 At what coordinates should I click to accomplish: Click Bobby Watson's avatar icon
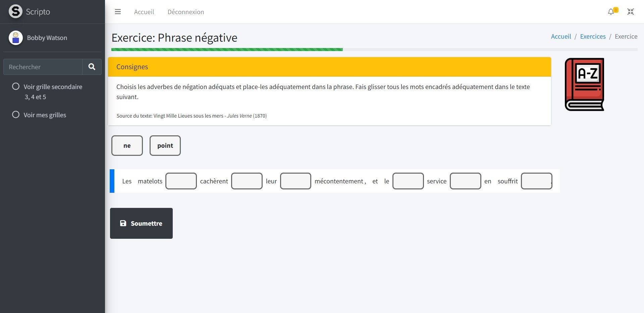click(15, 38)
